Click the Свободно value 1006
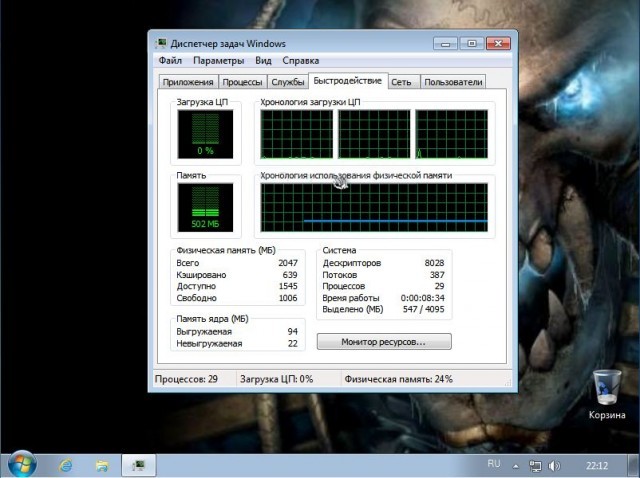640x478 pixels. 288,298
